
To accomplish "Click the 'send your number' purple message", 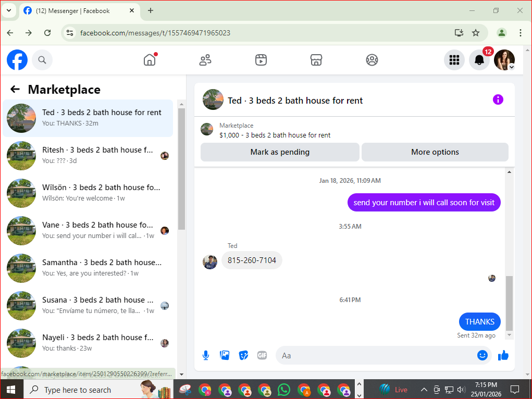I will pos(424,203).
